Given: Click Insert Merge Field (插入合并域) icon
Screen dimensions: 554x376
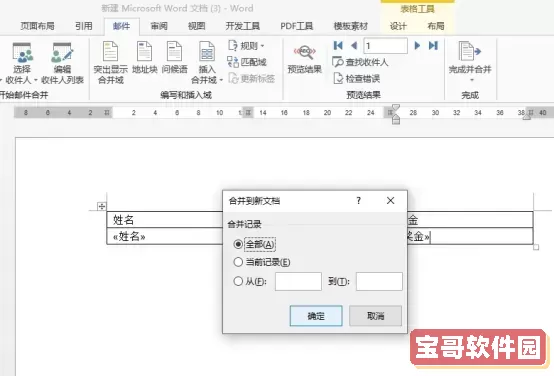Looking at the screenshot, I should coord(207,52).
